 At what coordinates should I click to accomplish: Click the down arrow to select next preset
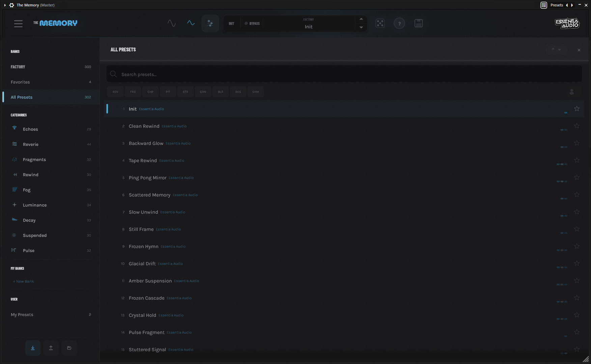(x=361, y=28)
